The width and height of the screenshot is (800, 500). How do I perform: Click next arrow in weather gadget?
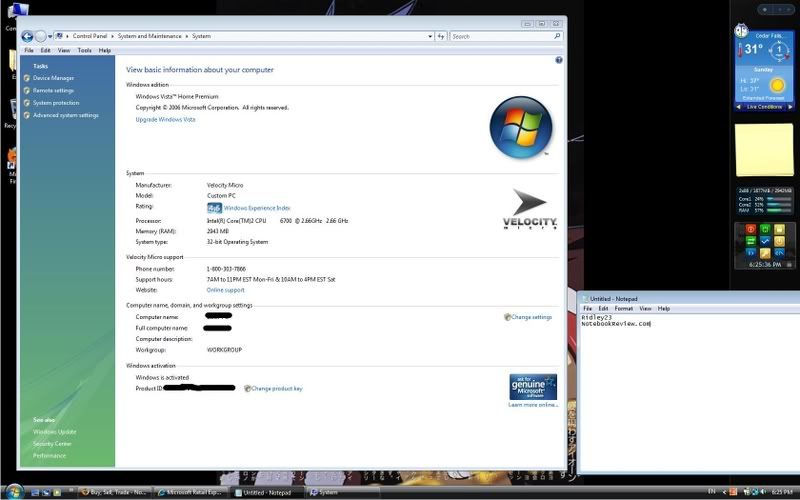click(x=790, y=107)
